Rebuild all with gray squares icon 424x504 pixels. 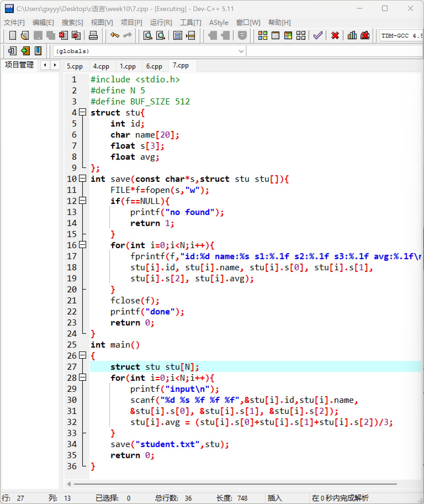(x=301, y=35)
